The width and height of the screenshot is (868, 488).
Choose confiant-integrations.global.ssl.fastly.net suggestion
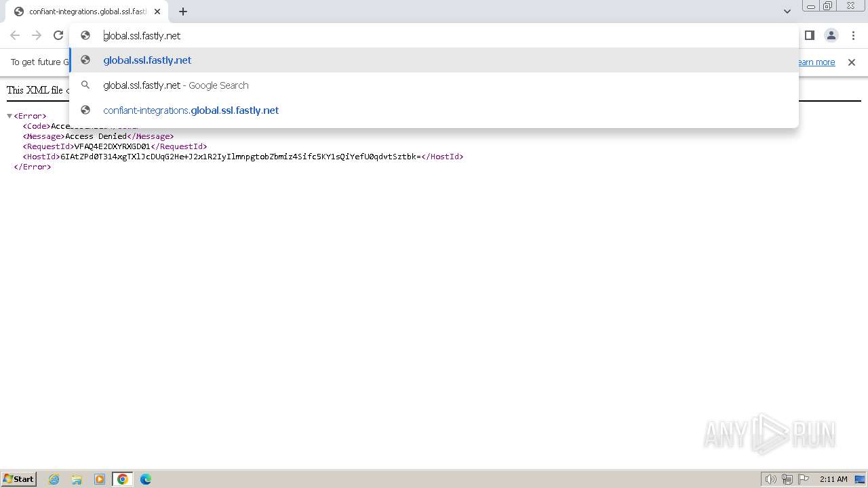tap(434, 110)
